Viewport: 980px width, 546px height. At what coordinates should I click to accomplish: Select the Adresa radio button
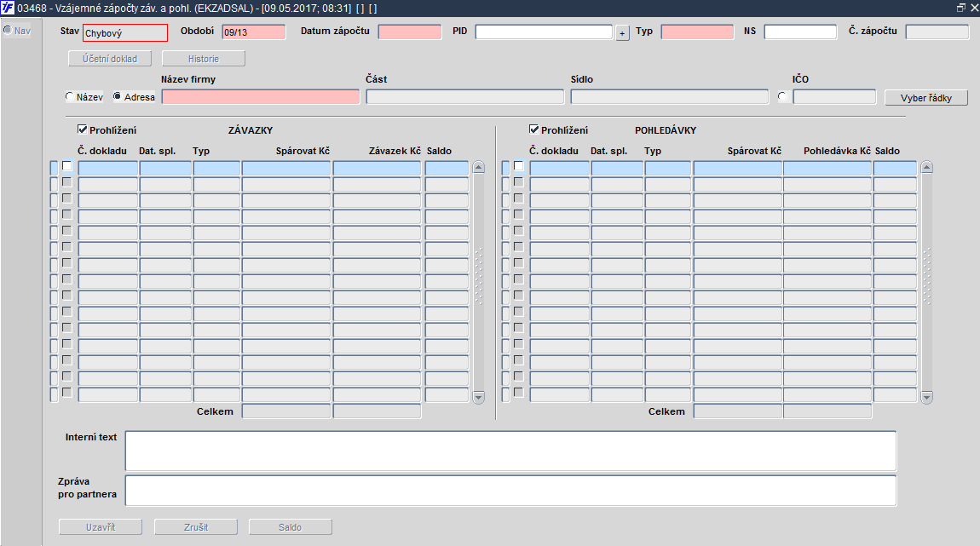pos(117,97)
